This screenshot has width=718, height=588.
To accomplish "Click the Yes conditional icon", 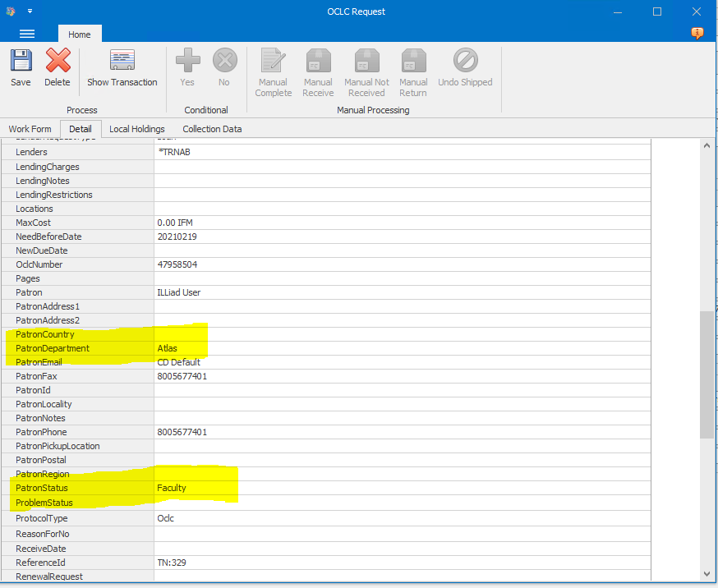I will pyautogui.click(x=187, y=69).
